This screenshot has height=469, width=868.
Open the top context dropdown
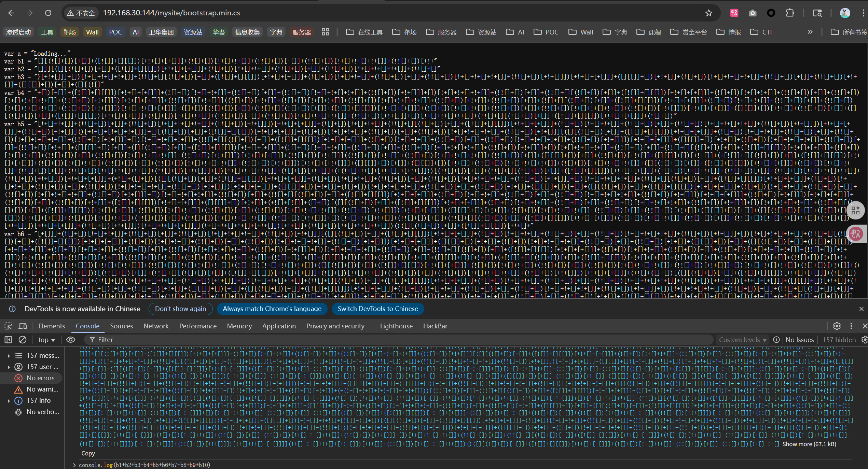(x=46, y=340)
